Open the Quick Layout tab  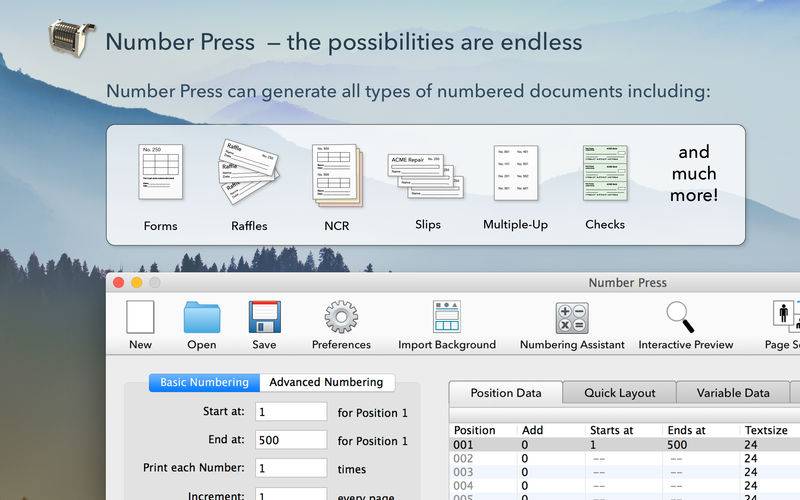(619, 393)
